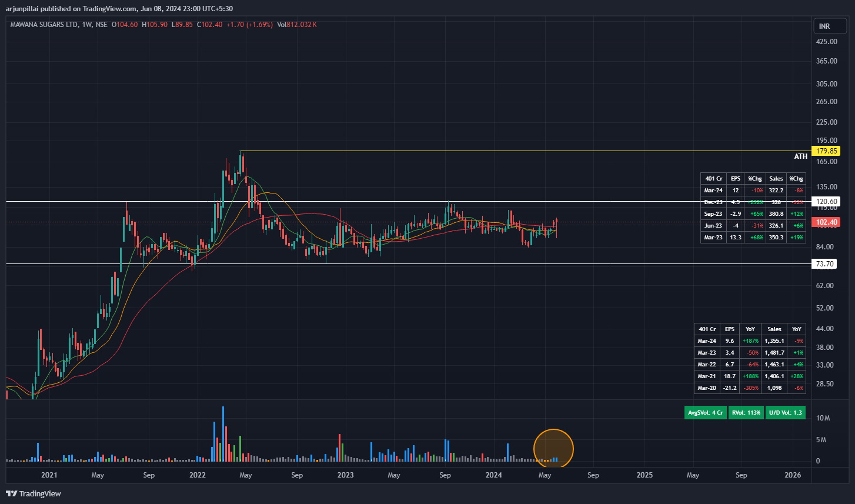Image resolution: width=855 pixels, height=504 pixels.
Task: Click the 1,098 annual sales cell
Action: tap(774, 388)
